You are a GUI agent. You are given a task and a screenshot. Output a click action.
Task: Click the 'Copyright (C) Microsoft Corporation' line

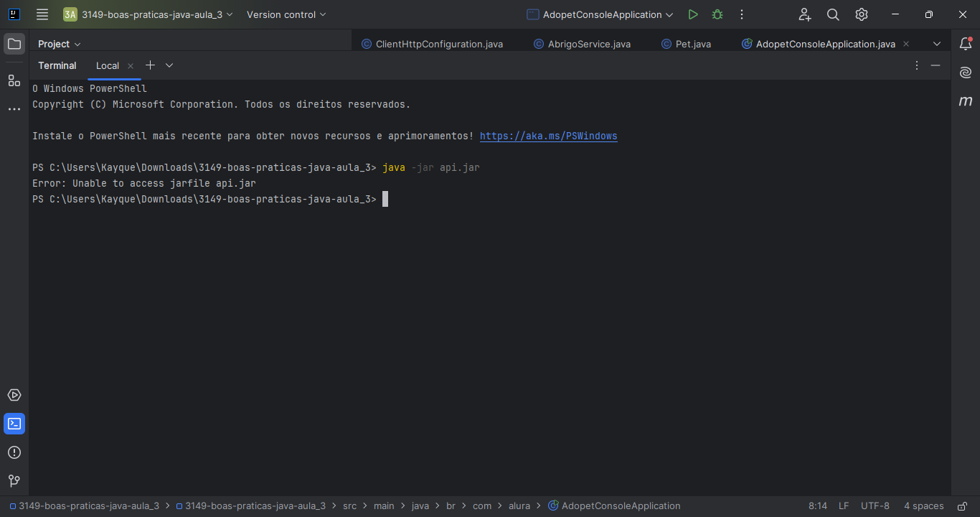(x=221, y=104)
